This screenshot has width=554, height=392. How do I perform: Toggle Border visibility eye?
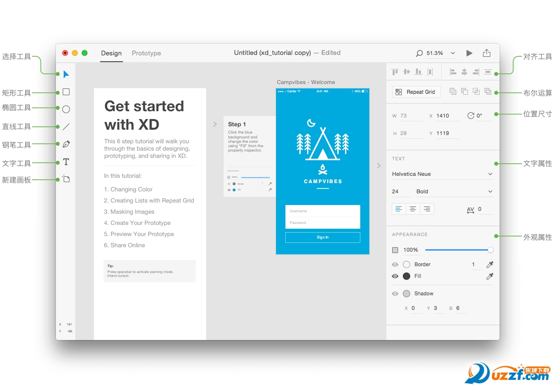coord(395,265)
